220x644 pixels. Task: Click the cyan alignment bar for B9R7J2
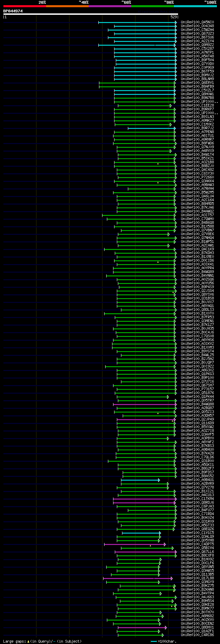click(x=152, y=128)
